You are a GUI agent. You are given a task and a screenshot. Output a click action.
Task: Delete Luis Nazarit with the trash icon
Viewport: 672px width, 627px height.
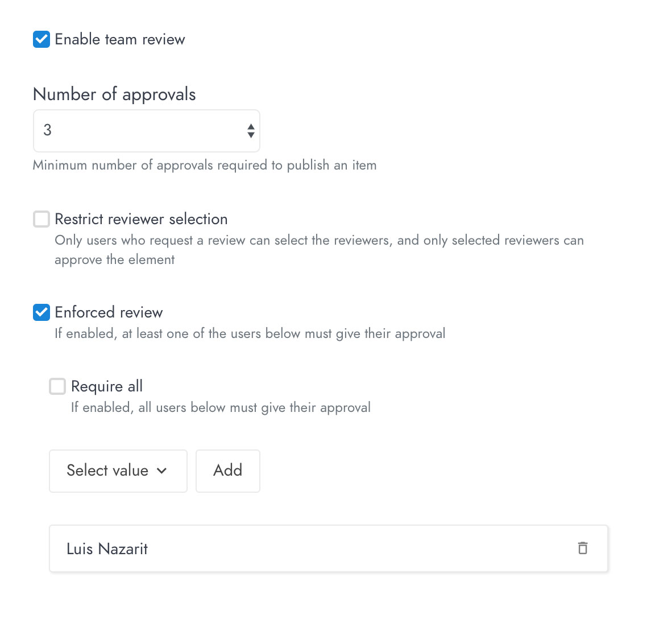pos(582,548)
